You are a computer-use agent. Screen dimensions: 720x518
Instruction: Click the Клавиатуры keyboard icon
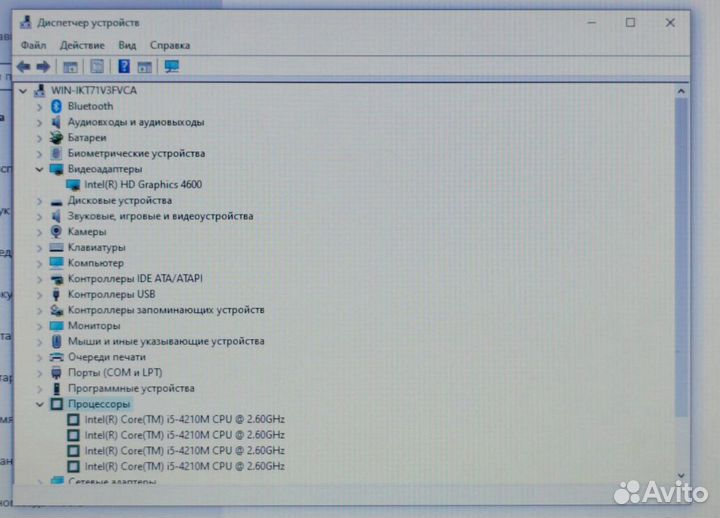coord(56,248)
